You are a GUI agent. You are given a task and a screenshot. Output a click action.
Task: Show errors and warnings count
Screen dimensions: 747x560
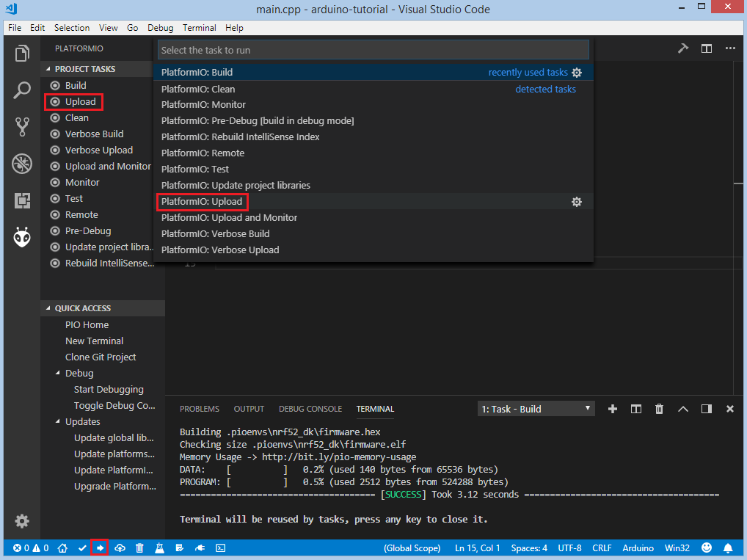point(31,548)
